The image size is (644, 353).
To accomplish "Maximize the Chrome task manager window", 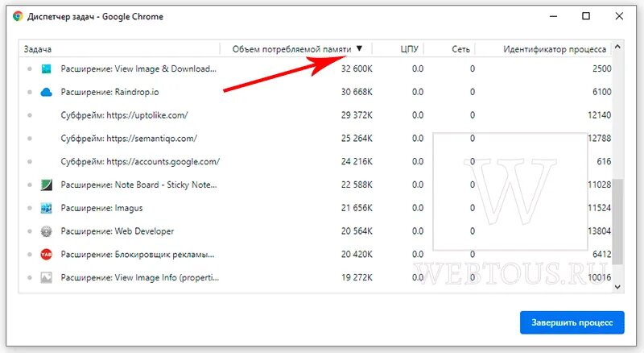I will (x=586, y=16).
